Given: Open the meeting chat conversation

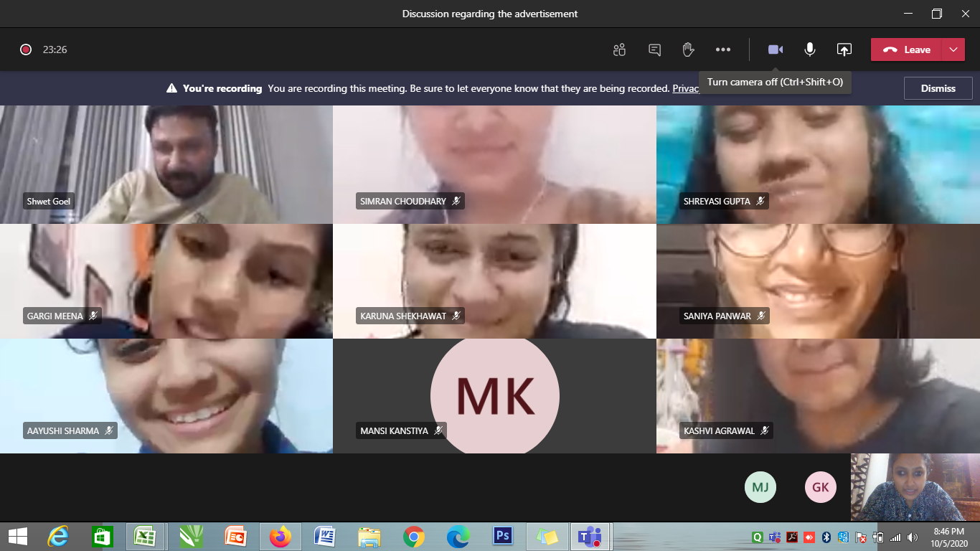Looking at the screenshot, I should click(x=654, y=50).
